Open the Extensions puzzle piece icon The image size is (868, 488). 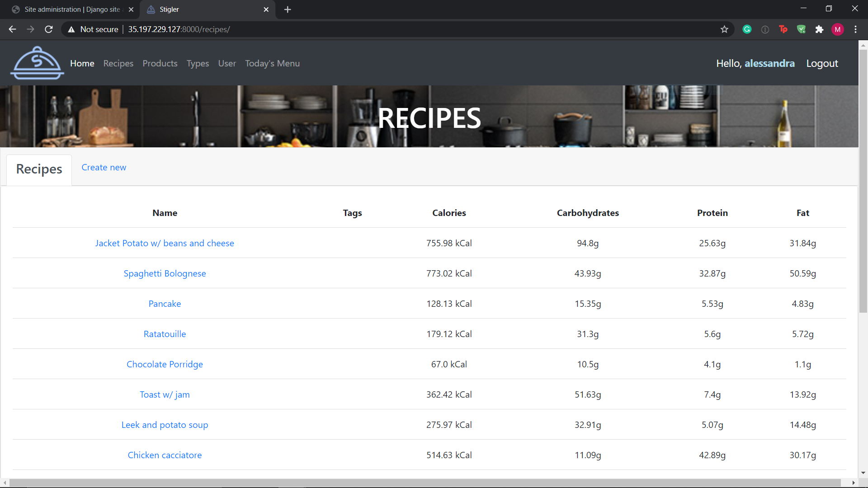pos(819,29)
